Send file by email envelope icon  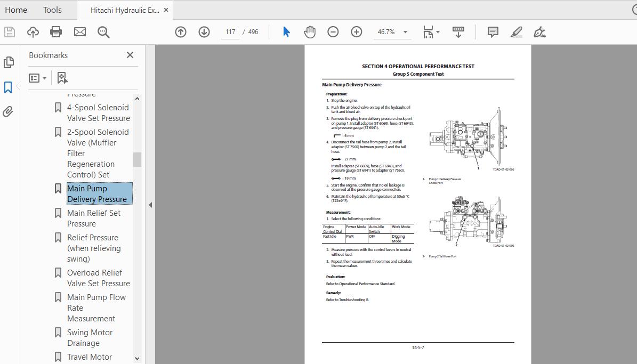click(x=79, y=31)
